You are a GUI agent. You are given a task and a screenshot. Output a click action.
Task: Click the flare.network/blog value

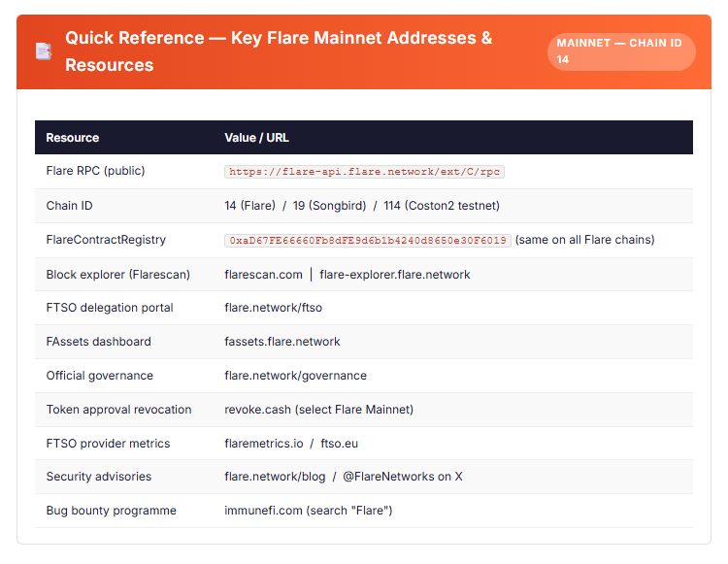point(275,477)
